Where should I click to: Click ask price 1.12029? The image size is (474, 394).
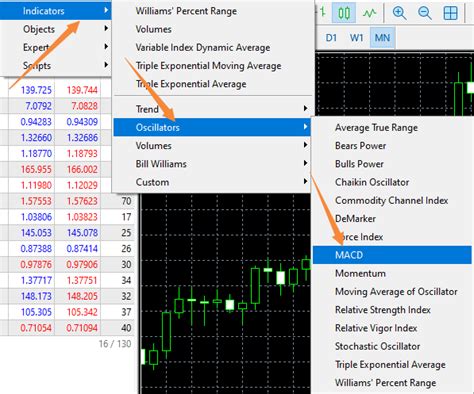82,185
